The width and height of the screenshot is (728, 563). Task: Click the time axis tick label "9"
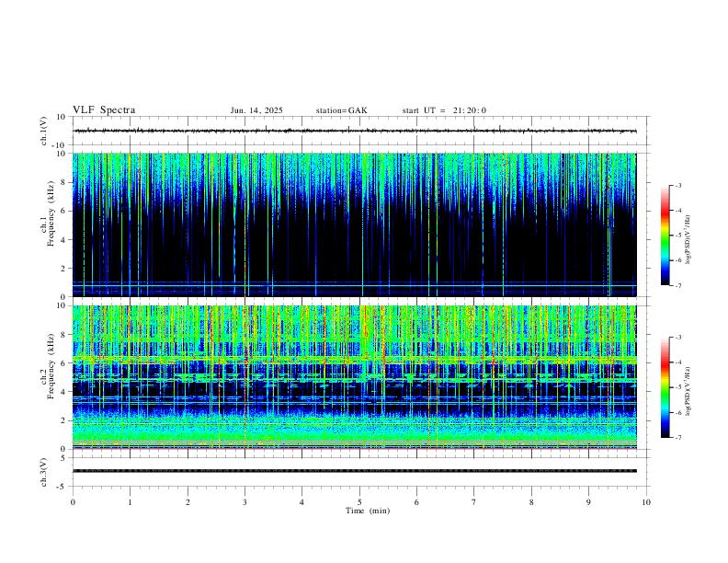(x=588, y=502)
